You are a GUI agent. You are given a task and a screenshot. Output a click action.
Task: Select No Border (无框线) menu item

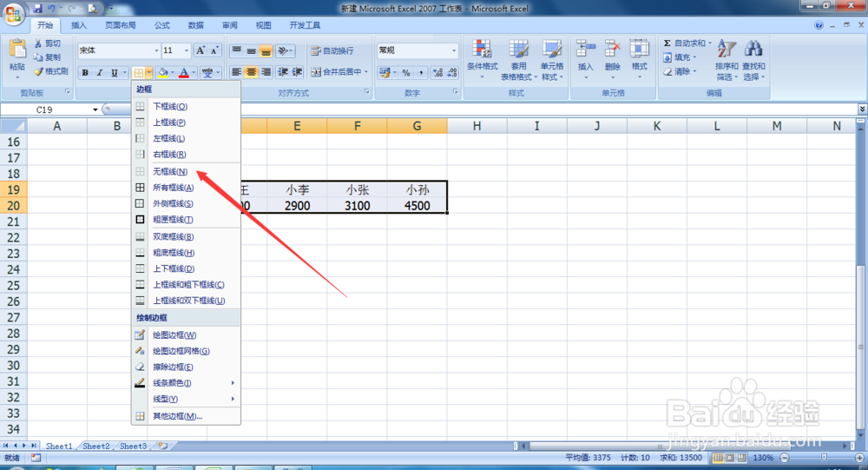pyautogui.click(x=186, y=172)
